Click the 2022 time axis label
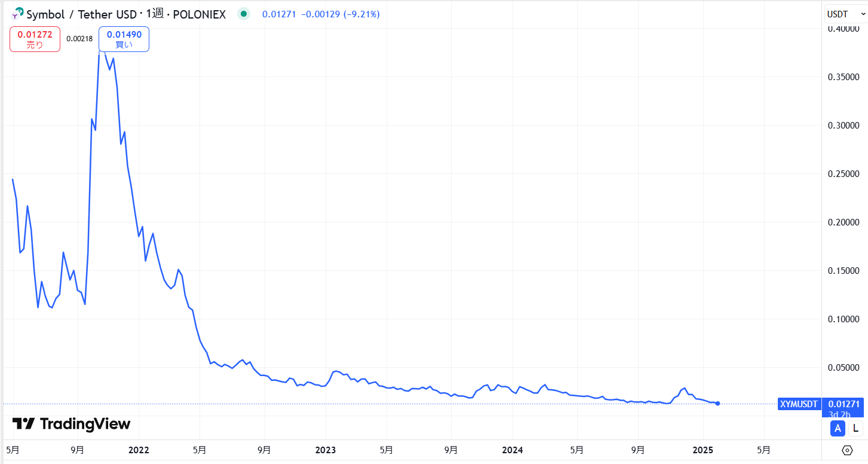This screenshot has height=464, width=868. pyautogui.click(x=139, y=450)
